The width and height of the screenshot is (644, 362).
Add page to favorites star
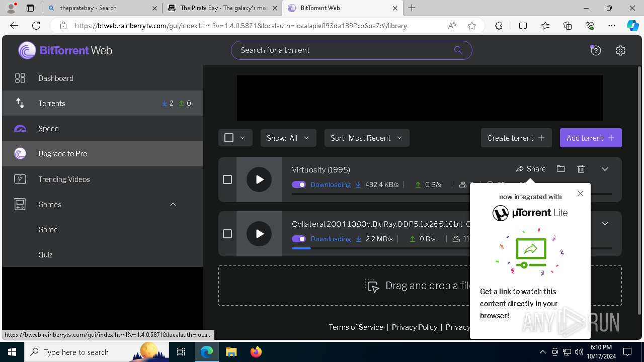click(471, 26)
